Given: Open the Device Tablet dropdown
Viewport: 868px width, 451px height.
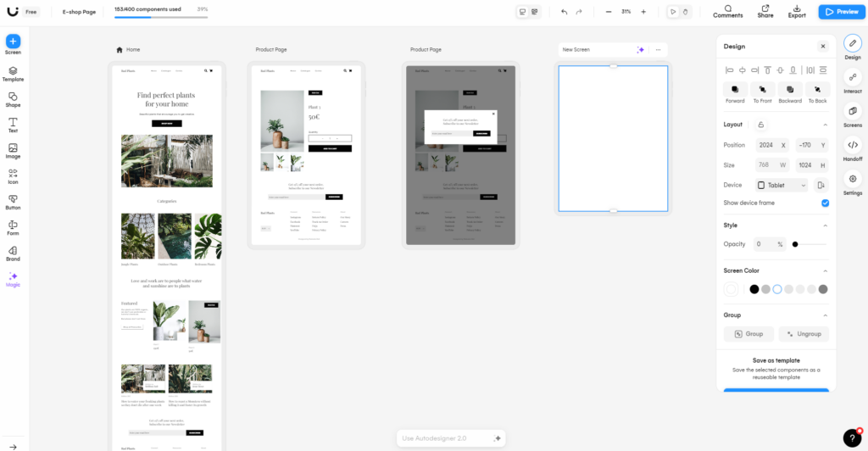Looking at the screenshot, I should (782, 185).
